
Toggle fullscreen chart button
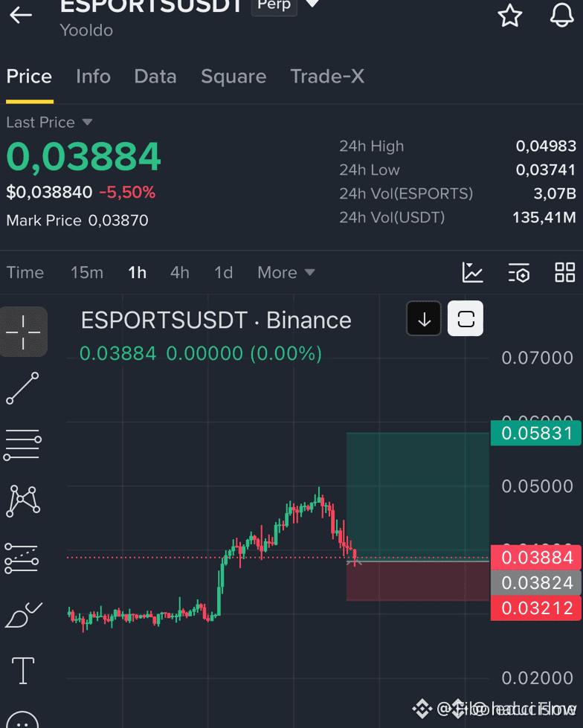pos(466,318)
